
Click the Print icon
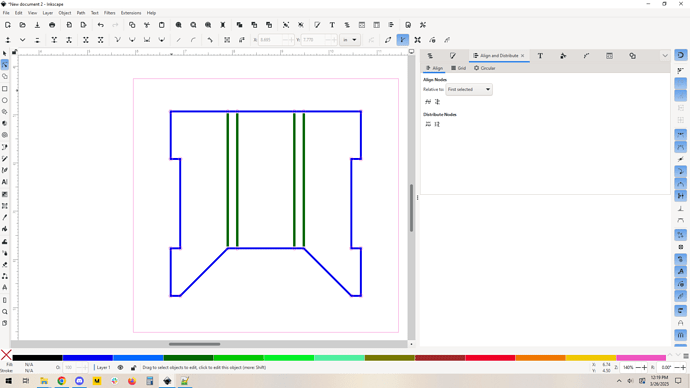coord(52,25)
